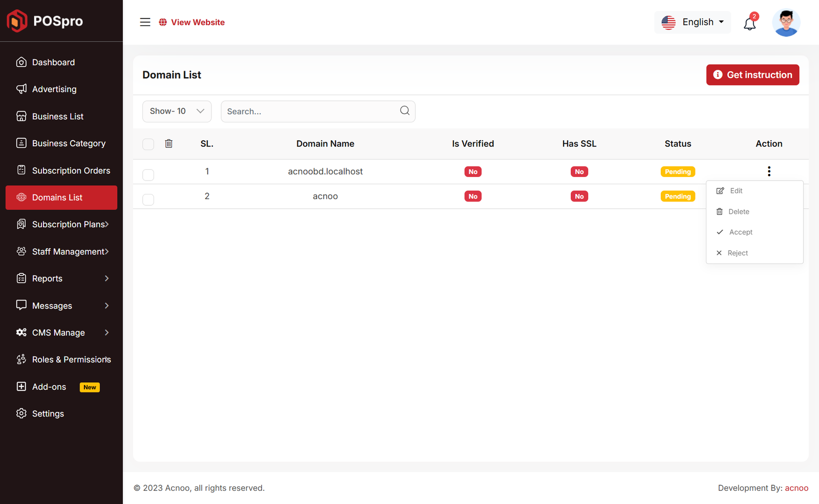Expand the Reports sidebar submenu

61,278
